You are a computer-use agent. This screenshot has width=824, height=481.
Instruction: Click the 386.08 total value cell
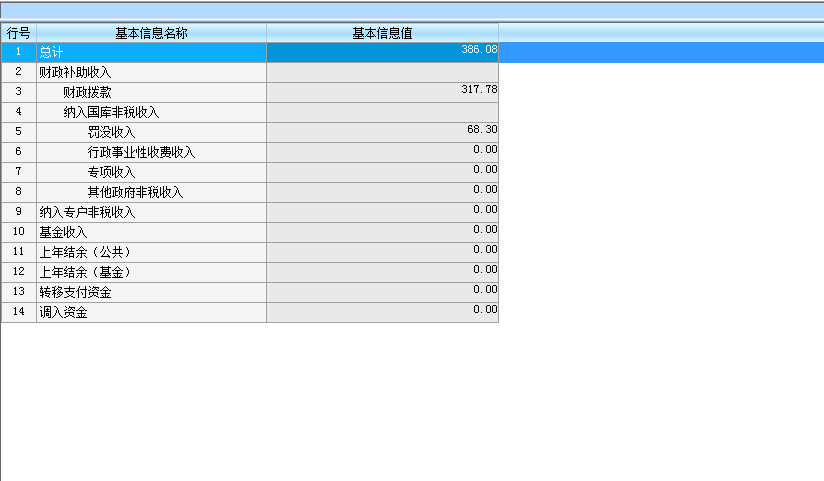pyautogui.click(x=382, y=52)
